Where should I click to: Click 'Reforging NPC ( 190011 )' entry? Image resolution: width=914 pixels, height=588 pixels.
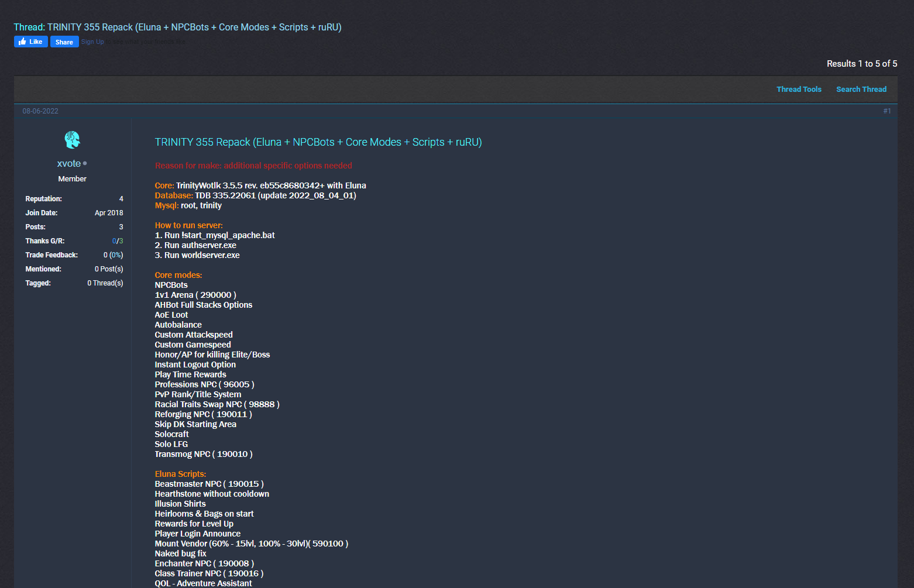(204, 414)
